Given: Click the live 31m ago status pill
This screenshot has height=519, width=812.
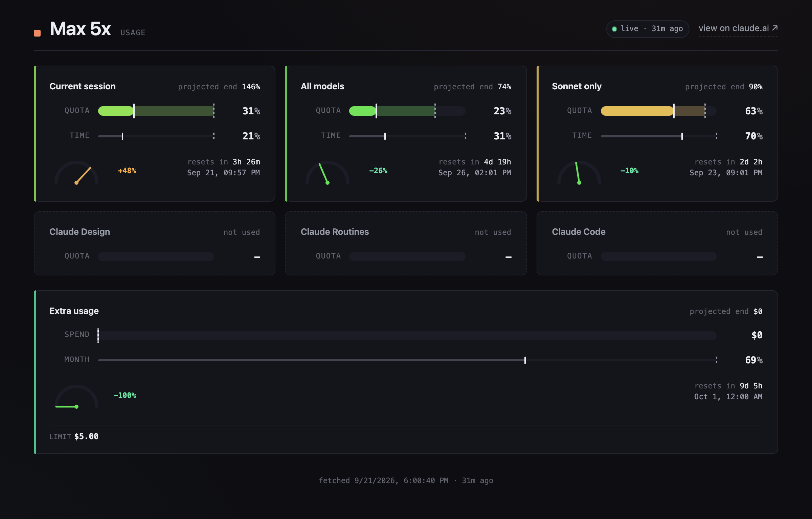Looking at the screenshot, I should 648,29.
